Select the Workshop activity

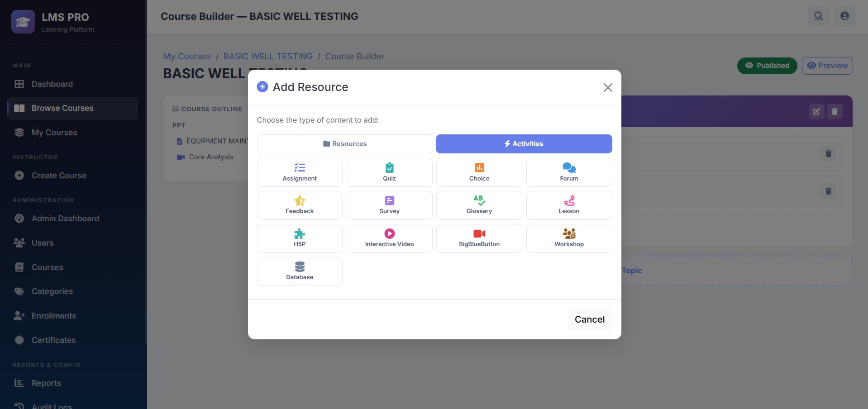[x=569, y=238]
